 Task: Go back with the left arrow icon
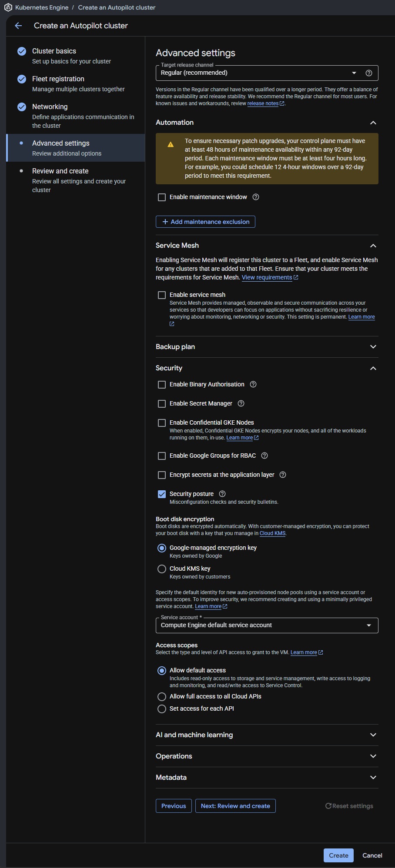click(18, 26)
